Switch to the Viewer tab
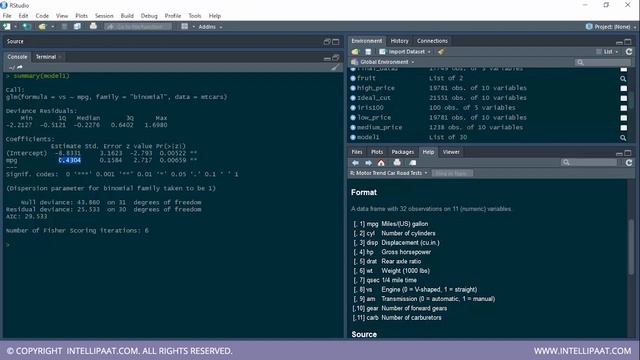The image size is (640, 360). (451, 152)
